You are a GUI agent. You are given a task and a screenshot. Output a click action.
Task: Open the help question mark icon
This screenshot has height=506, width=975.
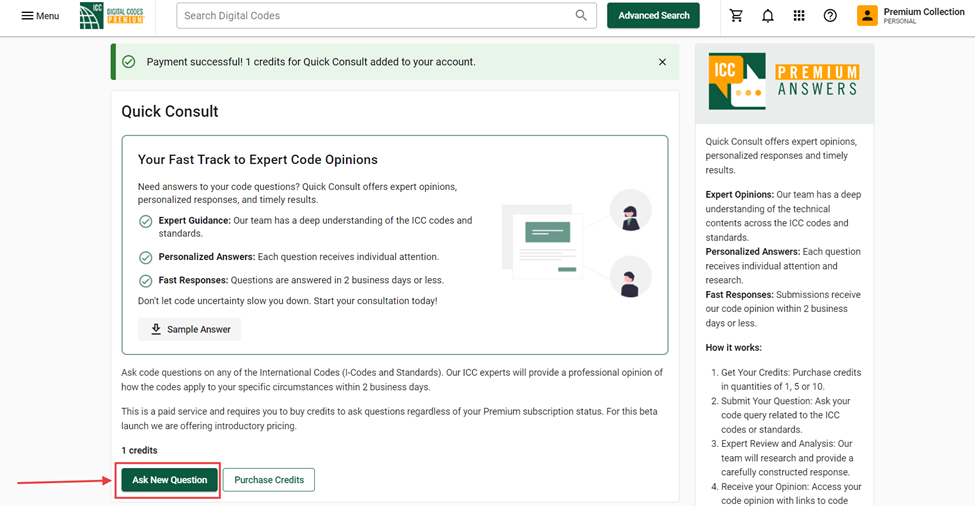coord(830,16)
